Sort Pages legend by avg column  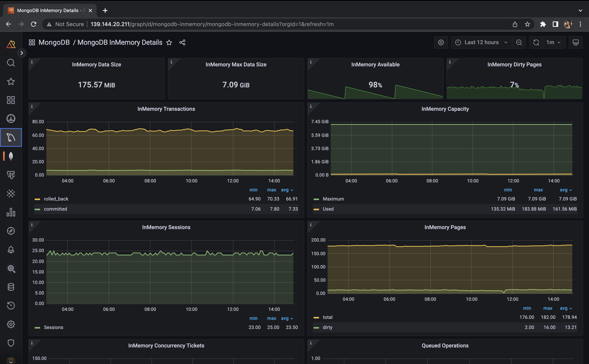(x=566, y=308)
